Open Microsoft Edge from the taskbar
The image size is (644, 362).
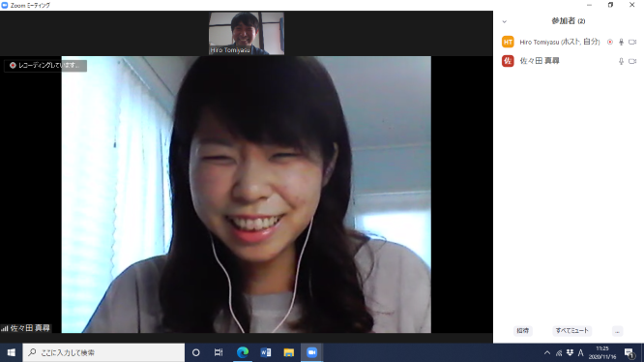[243, 352]
